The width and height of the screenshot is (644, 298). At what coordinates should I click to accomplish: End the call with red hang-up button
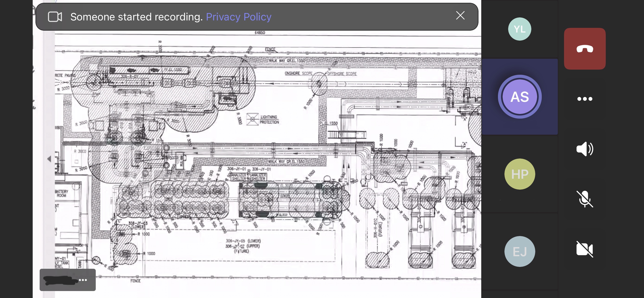584,49
